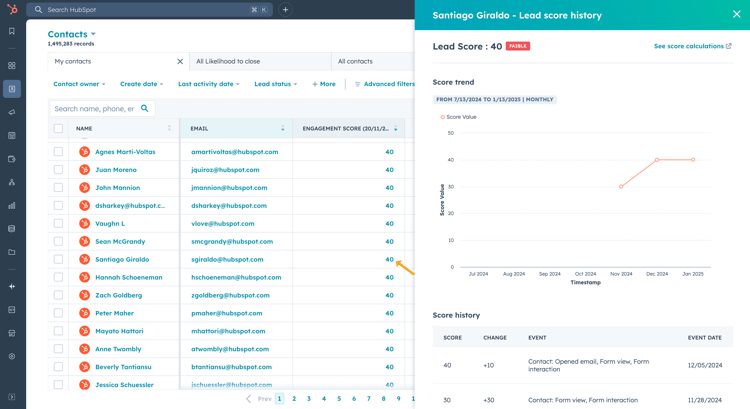Open the Contacts object dropdown
Image resolution: width=750 pixels, height=409 pixels.
[72, 34]
